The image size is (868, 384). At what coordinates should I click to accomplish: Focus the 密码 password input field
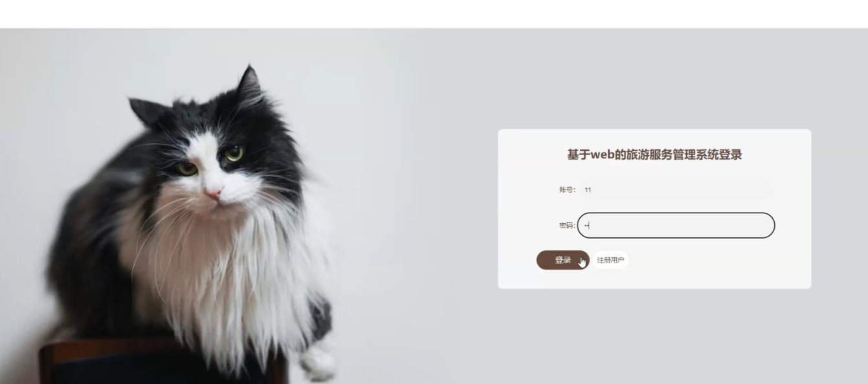[x=676, y=225]
